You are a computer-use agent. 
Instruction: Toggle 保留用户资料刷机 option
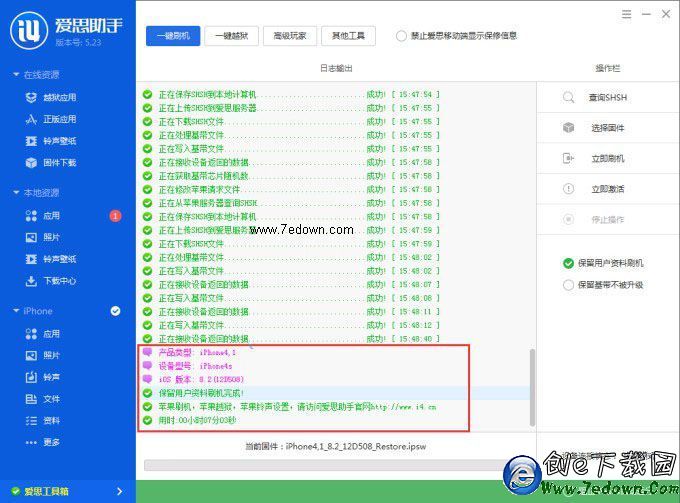568,263
